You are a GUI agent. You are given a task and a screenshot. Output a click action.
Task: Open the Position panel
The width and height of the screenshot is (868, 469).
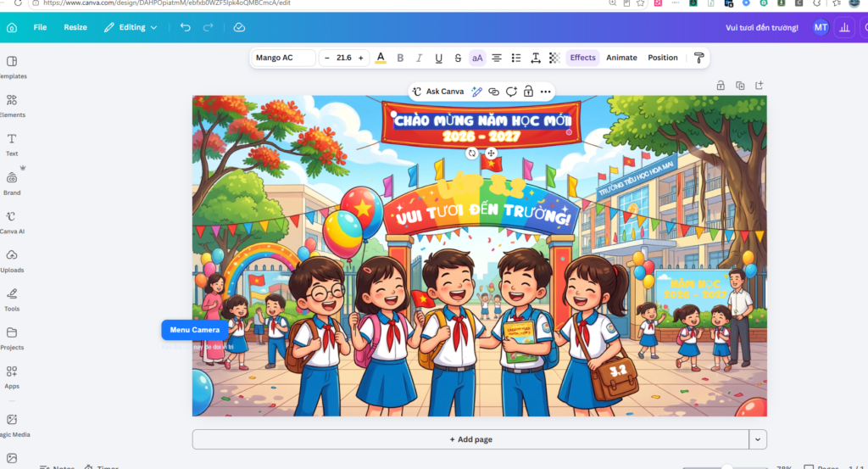tap(663, 58)
